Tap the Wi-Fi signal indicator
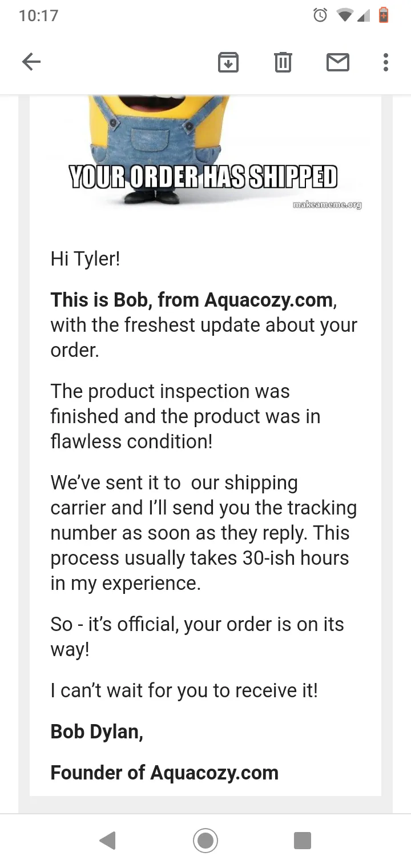 (x=345, y=15)
